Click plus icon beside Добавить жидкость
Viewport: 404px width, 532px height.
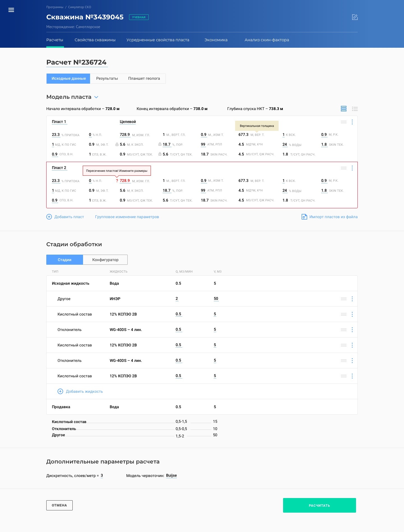(60, 391)
